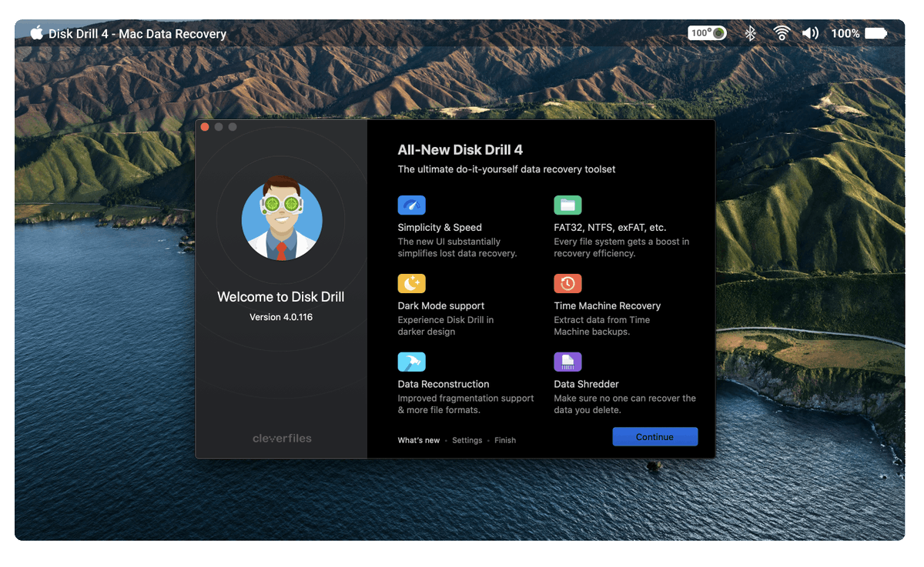The image size is (924, 567).
Task: Click the FAT32, NTFS, exFAT, etc. heading
Action: (x=610, y=228)
